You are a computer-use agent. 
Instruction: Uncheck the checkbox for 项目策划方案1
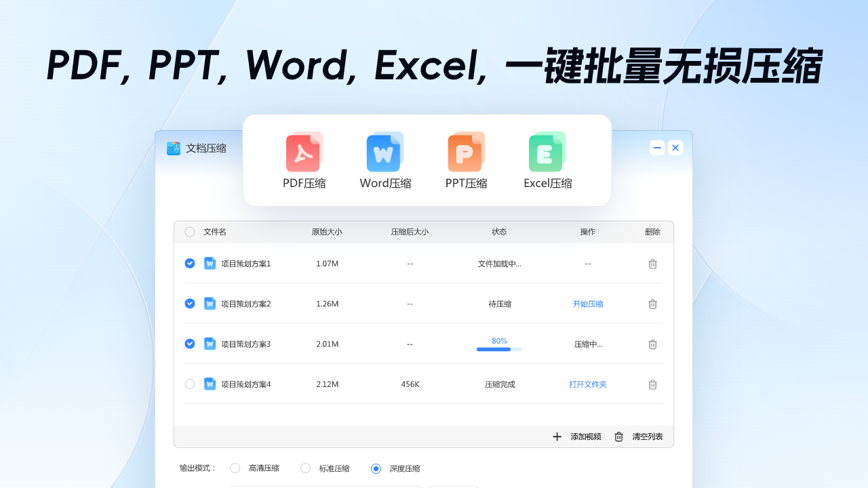pyautogui.click(x=190, y=263)
